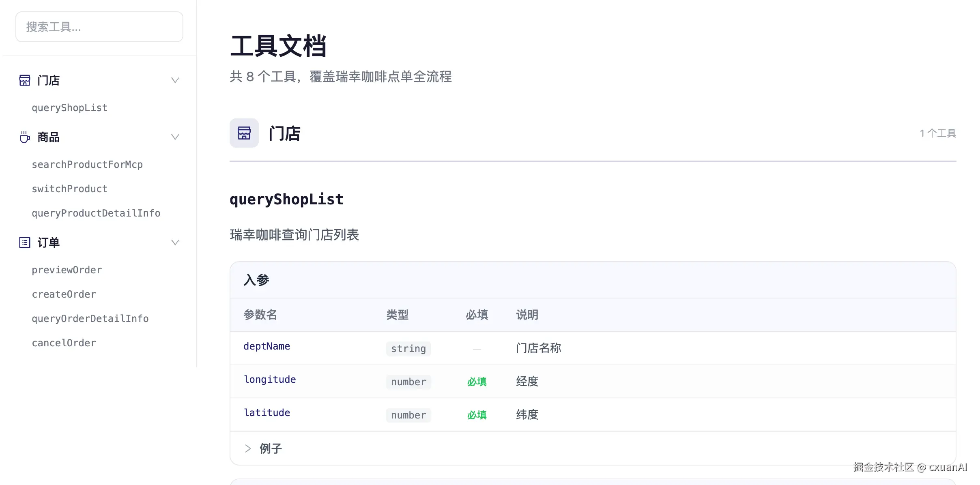Viewport: 980px width, 485px height.
Task: Collapse the 商品 sidebar section chevron
Action: pos(175,137)
